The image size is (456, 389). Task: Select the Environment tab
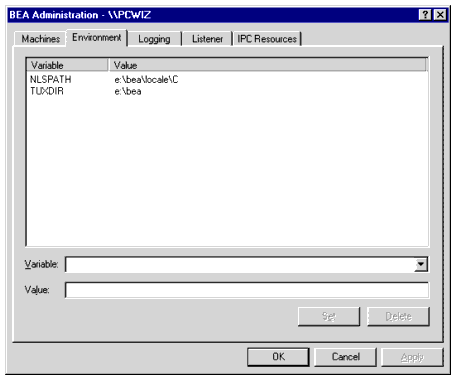click(97, 37)
